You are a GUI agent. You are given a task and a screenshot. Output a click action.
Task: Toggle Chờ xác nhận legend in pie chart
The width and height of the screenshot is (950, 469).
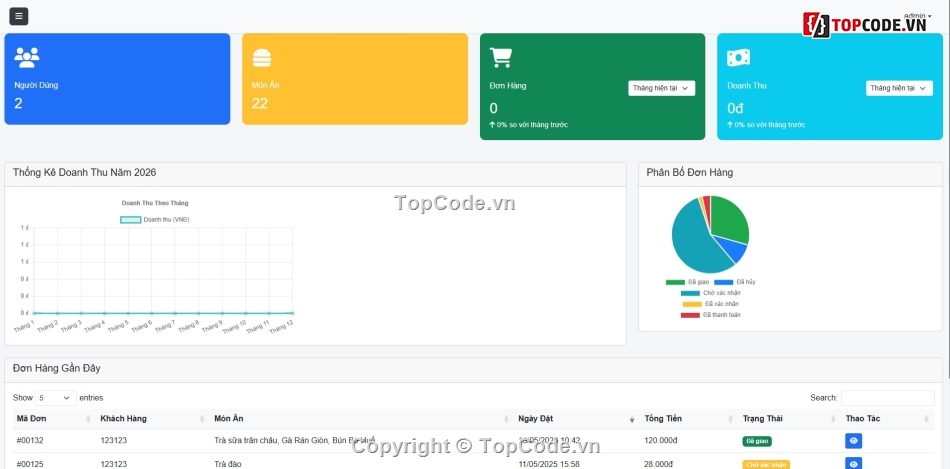tap(711, 293)
